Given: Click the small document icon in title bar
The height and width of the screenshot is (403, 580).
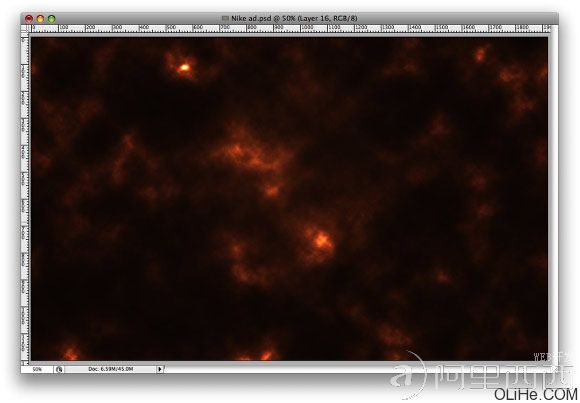Looking at the screenshot, I should click(x=225, y=18).
